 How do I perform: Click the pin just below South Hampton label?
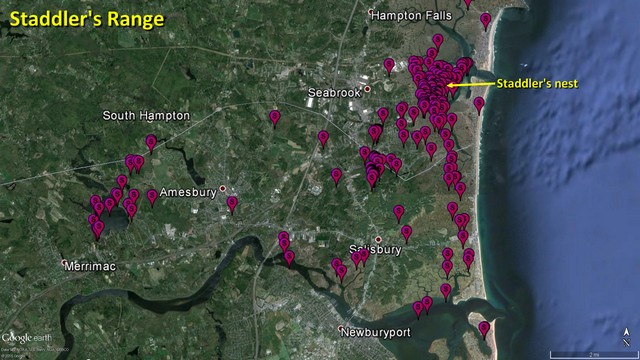coord(151,144)
